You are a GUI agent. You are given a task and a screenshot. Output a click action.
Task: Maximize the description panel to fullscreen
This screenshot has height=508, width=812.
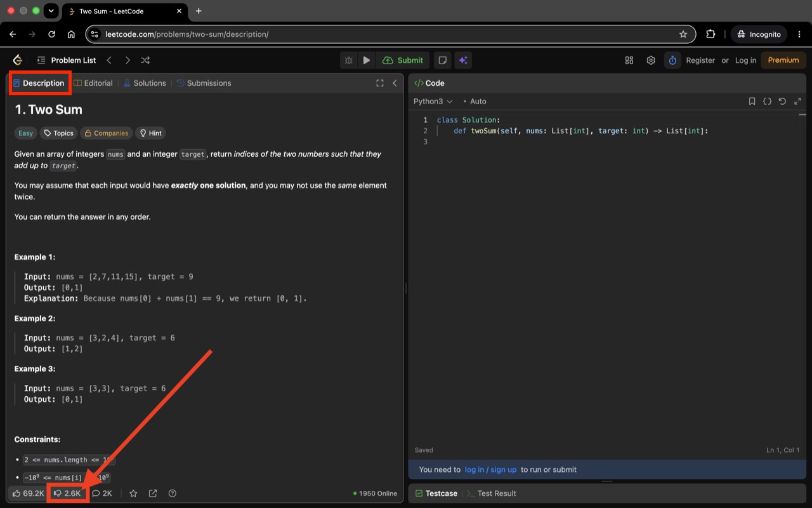pos(380,83)
